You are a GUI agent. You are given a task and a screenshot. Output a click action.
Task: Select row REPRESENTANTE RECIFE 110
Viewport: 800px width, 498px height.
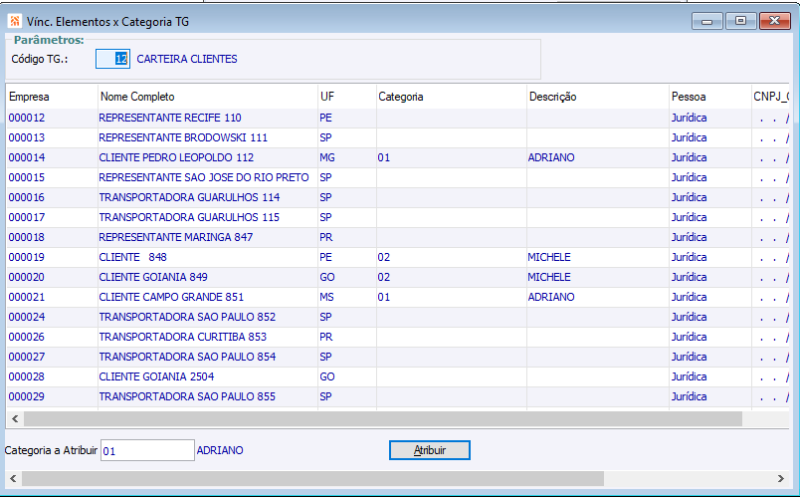click(x=398, y=118)
